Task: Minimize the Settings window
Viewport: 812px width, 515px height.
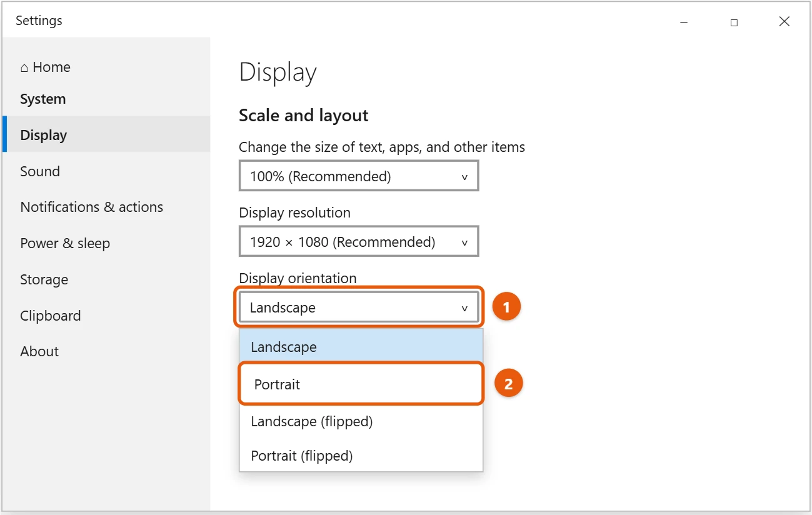Action: 684,22
